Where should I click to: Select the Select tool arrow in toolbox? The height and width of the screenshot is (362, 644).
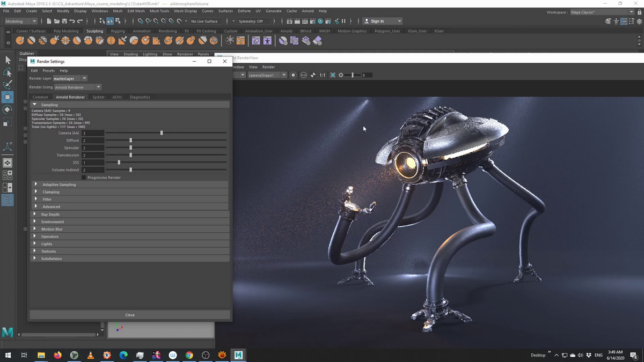coord(8,60)
